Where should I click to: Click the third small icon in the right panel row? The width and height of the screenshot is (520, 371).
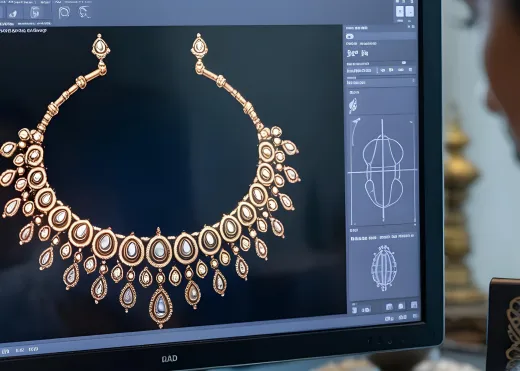click(x=401, y=70)
